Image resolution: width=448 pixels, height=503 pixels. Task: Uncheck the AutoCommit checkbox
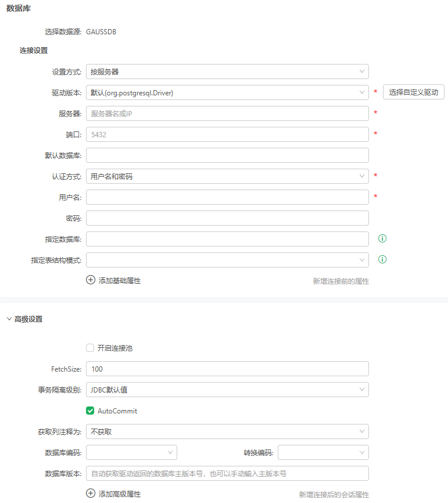(90, 411)
